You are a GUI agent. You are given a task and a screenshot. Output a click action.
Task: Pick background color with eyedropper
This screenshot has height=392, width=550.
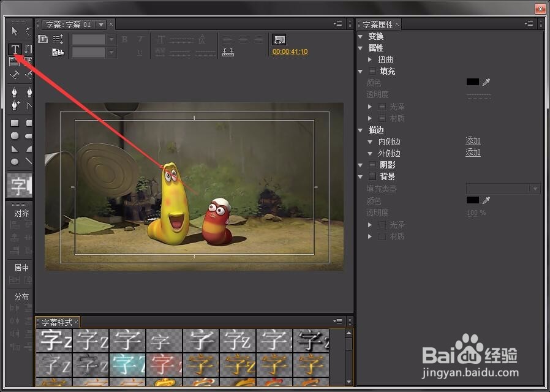pos(486,200)
